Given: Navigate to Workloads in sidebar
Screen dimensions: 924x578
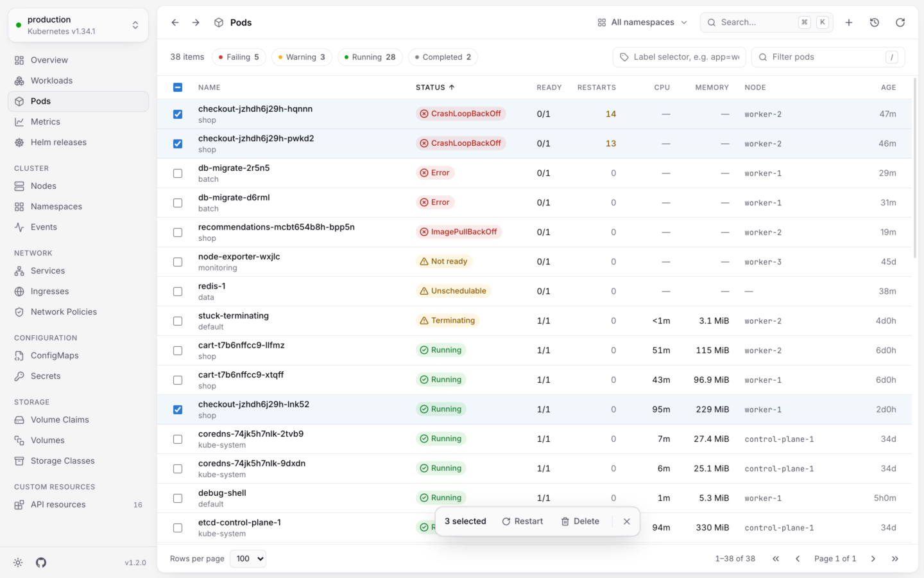Looking at the screenshot, I should point(78,81).
